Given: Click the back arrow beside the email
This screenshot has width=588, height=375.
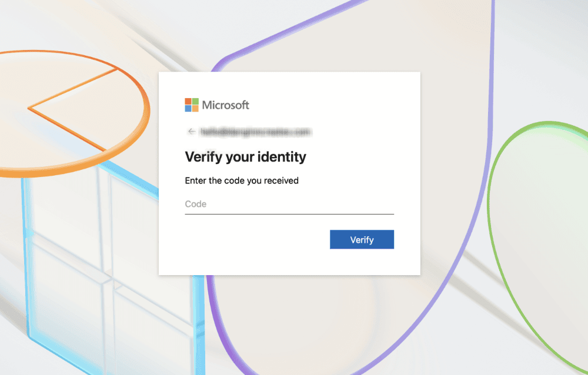Looking at the screenshot, I should [192, 131].
